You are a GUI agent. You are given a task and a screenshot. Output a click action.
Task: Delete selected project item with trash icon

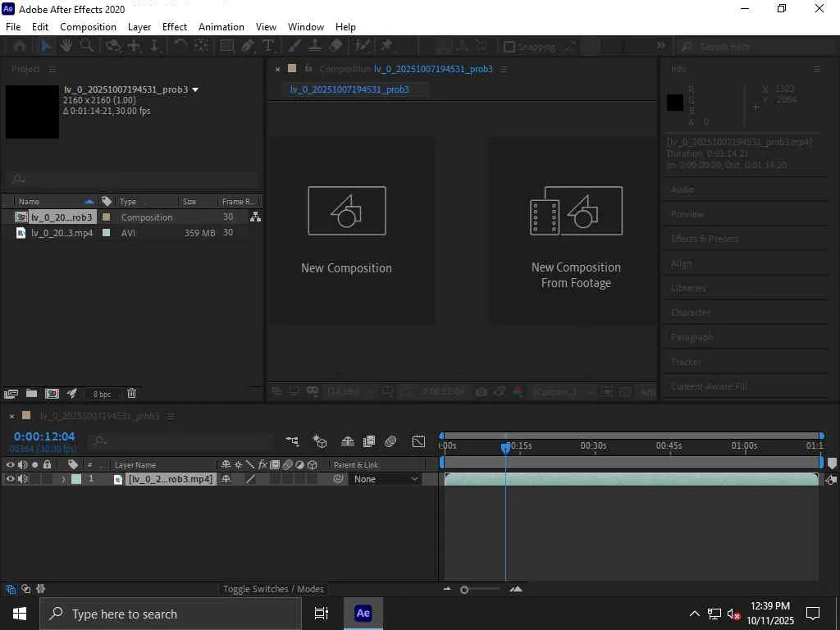pyautogui.click(x=131, y=394)
